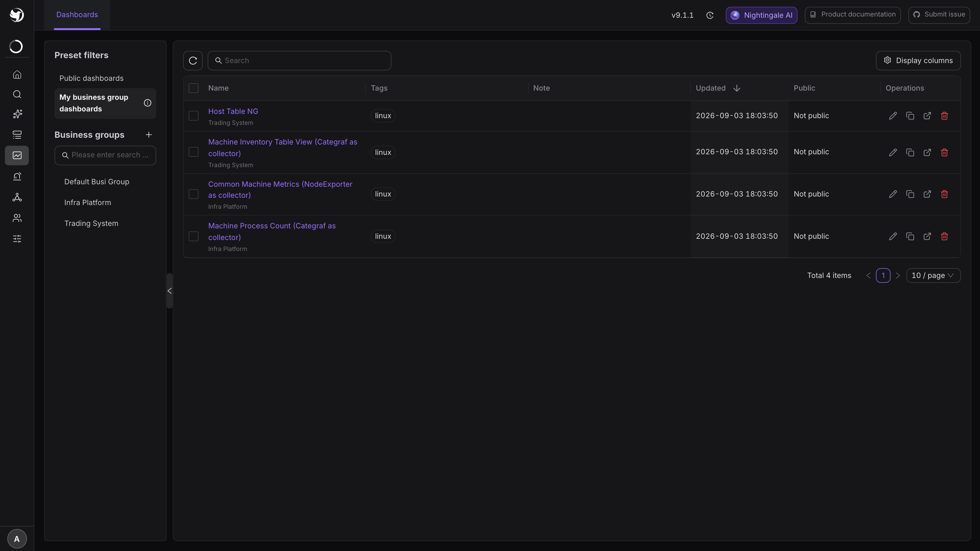Toggle the select-all checkbox in table header

tap(194, 88)
